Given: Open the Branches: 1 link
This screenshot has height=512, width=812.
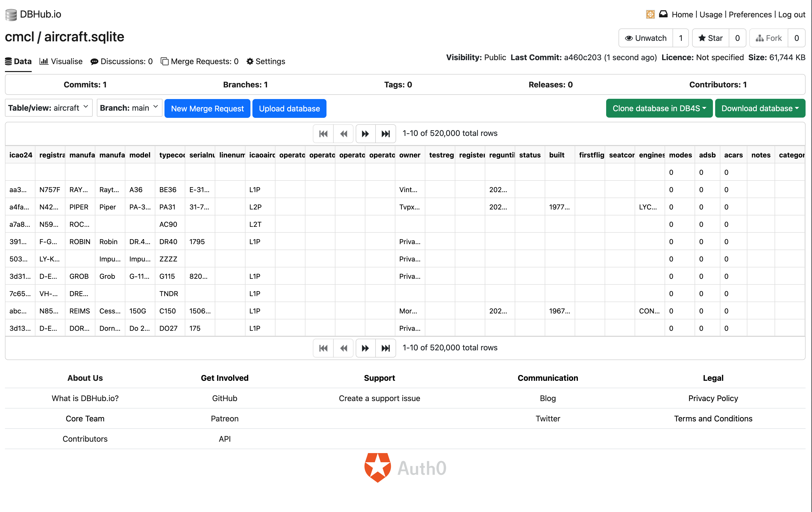Looking at the screenshot, I should (x=245, y=85).
